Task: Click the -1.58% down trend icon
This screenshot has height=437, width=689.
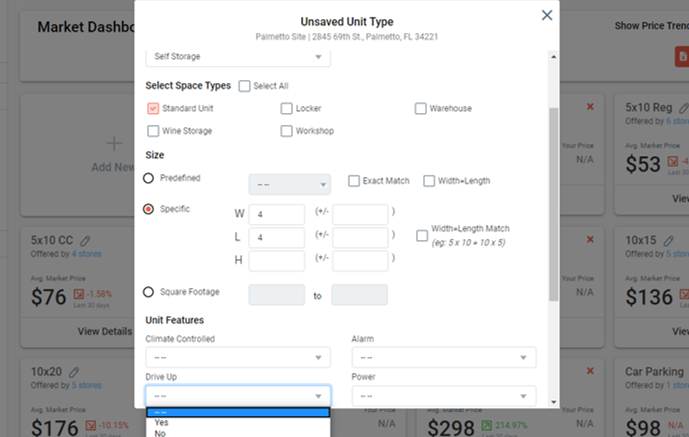Action: (79, 294)
